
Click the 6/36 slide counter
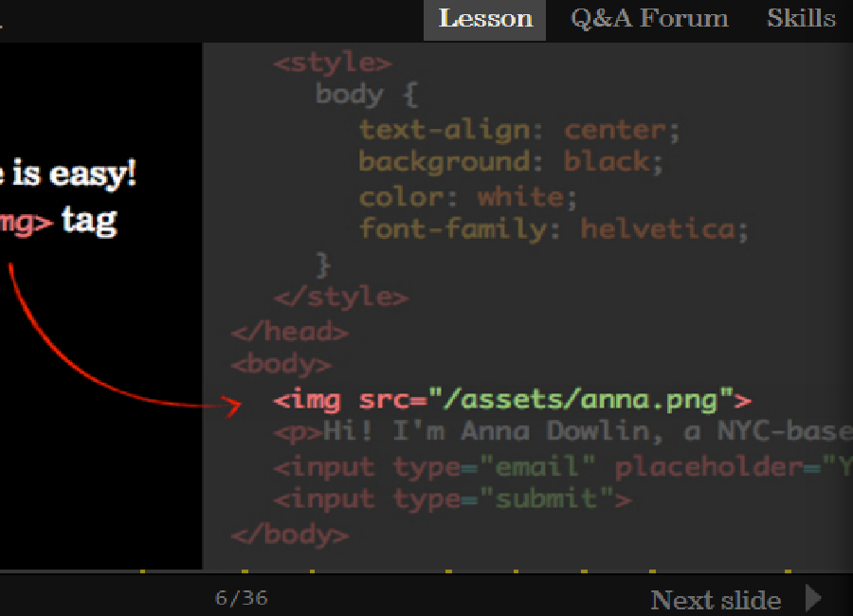pyautogui.click(x=242, y=598)
